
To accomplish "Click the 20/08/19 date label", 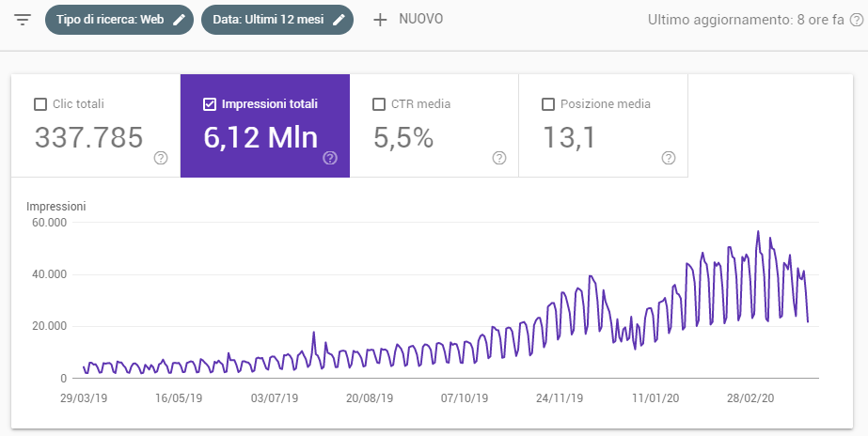I will click(x=370, y=398).
